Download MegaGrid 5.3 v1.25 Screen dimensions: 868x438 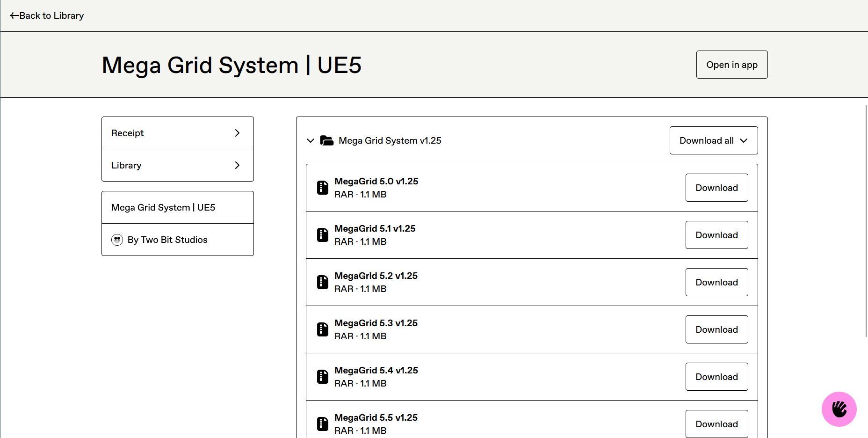point(716,329)
